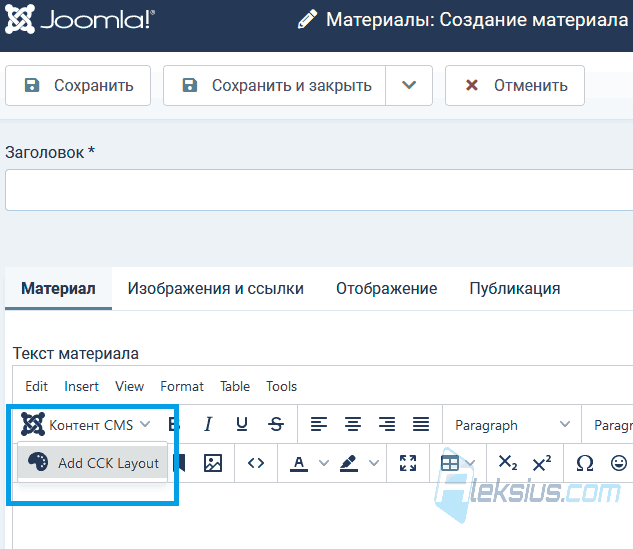This screenshot has width=633, height=549.
Task: Open the editor Edit menu
Action: click(x=36, y=386)
